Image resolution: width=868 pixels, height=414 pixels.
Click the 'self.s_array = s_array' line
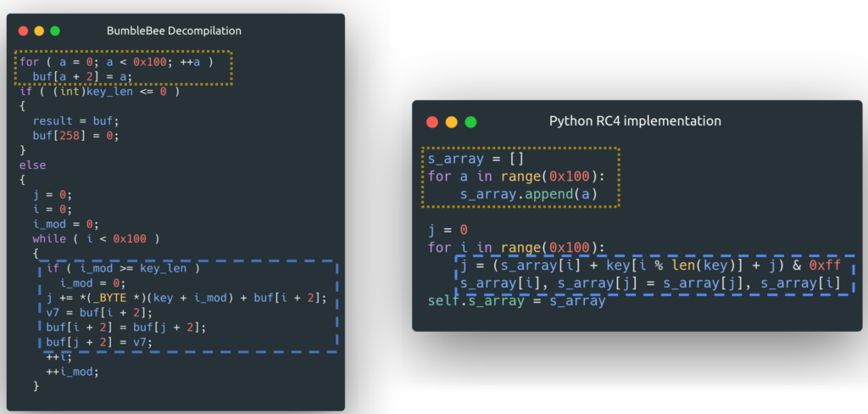(x=516, y=301)
